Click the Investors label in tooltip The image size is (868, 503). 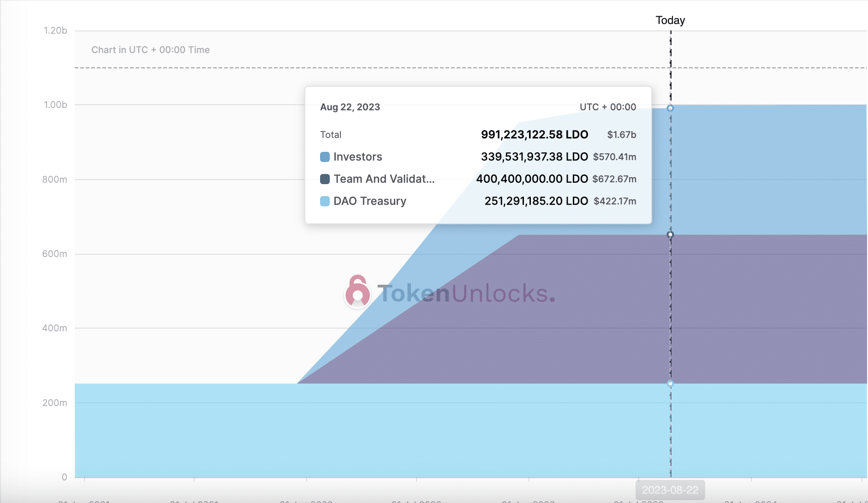(358, 157)
